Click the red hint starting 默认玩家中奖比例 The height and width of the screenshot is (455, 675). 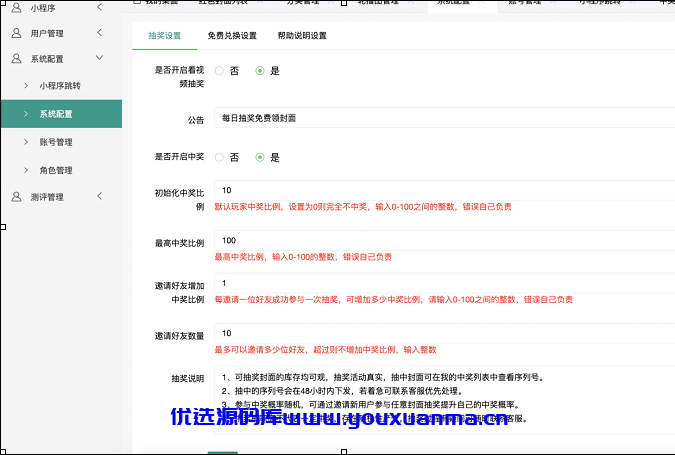[x=363, y=207]
